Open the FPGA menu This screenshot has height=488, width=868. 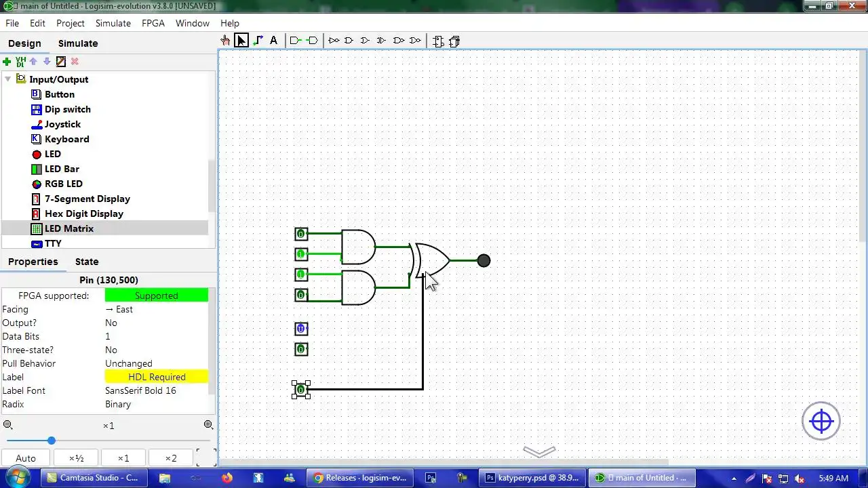pos(153,23)
